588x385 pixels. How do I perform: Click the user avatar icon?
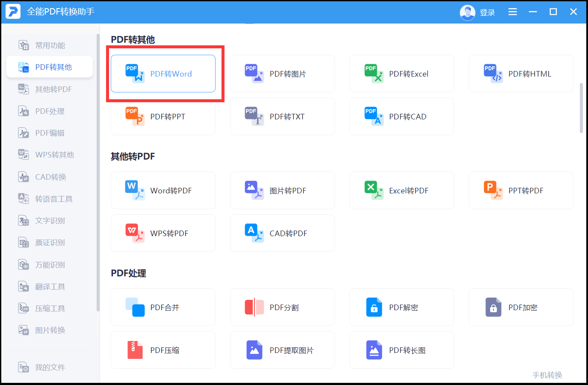click(467, 12)
